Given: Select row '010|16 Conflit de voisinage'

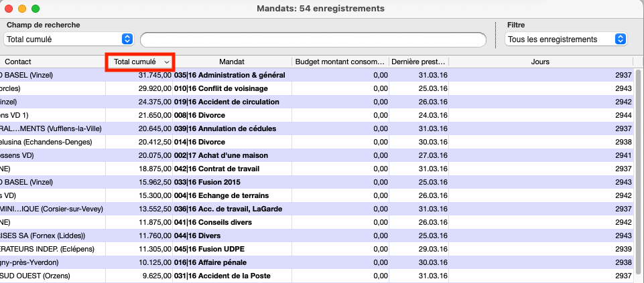Looking at the screenshot, I should 317,88.
